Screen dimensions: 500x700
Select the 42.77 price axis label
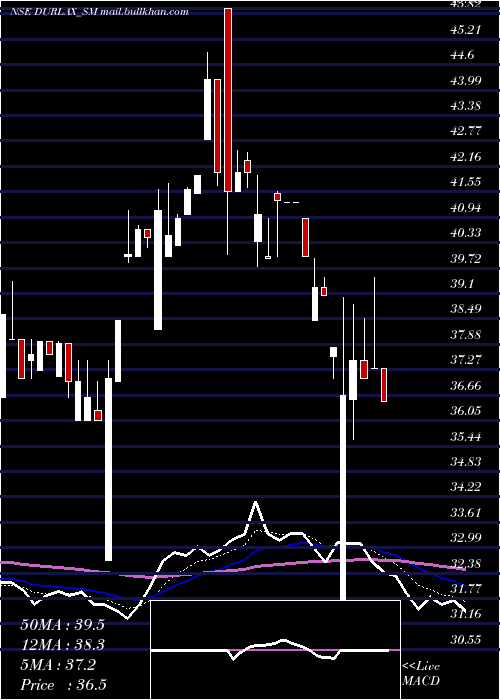pyautogui.click(x=466, y=131)
